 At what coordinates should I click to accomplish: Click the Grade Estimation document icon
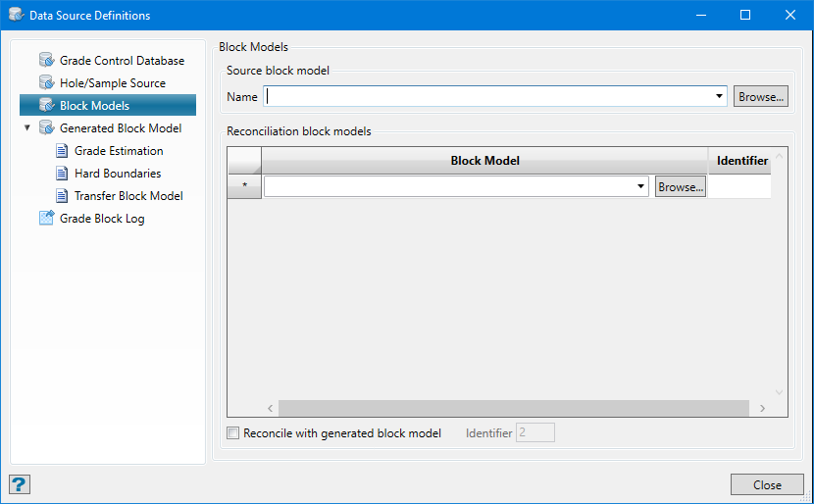(x=63, y=151)
